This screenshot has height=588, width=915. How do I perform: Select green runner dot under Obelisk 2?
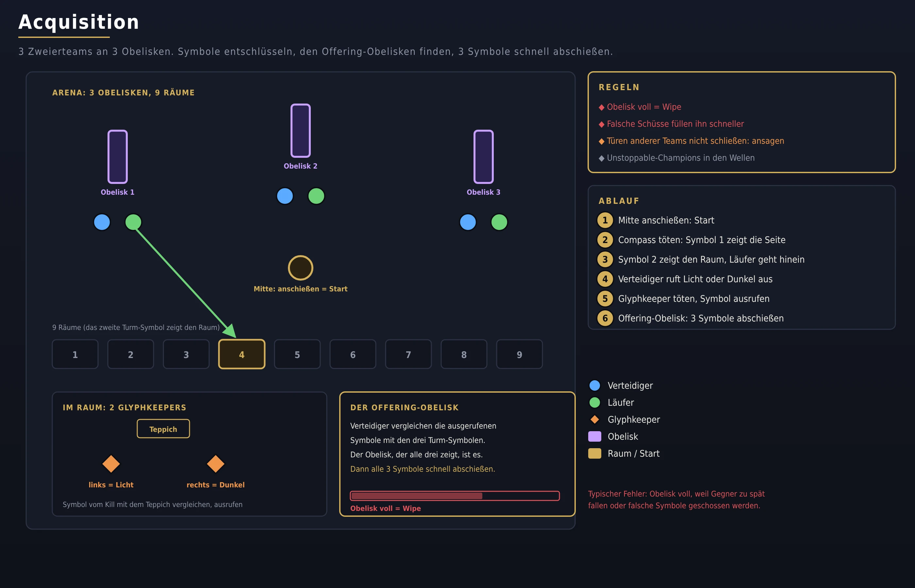coord(316,196)
